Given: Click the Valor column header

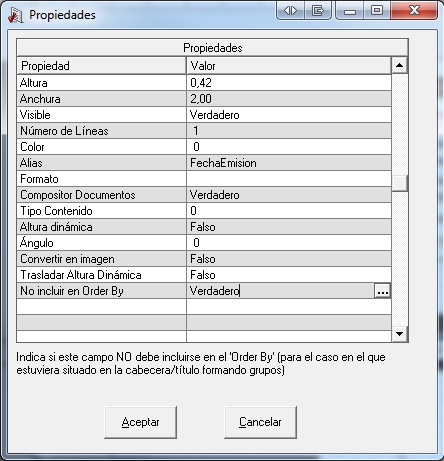Looking at the screenshot, I should 289,66.
